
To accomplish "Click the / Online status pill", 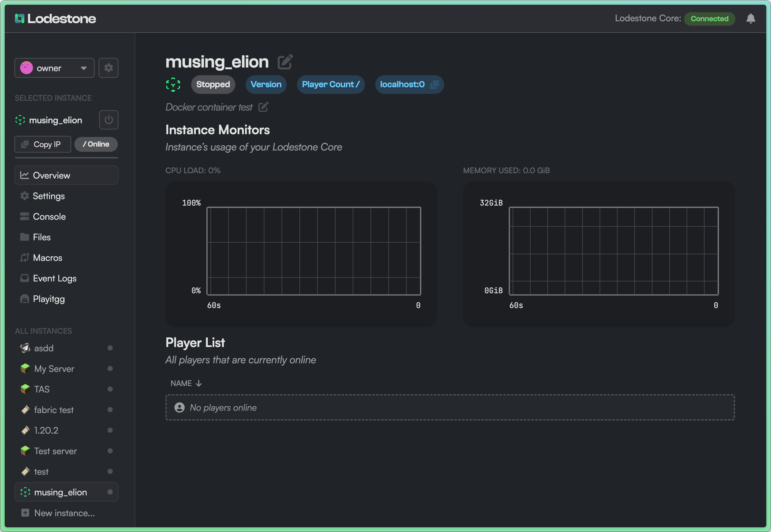I will (x=96, y=144).
